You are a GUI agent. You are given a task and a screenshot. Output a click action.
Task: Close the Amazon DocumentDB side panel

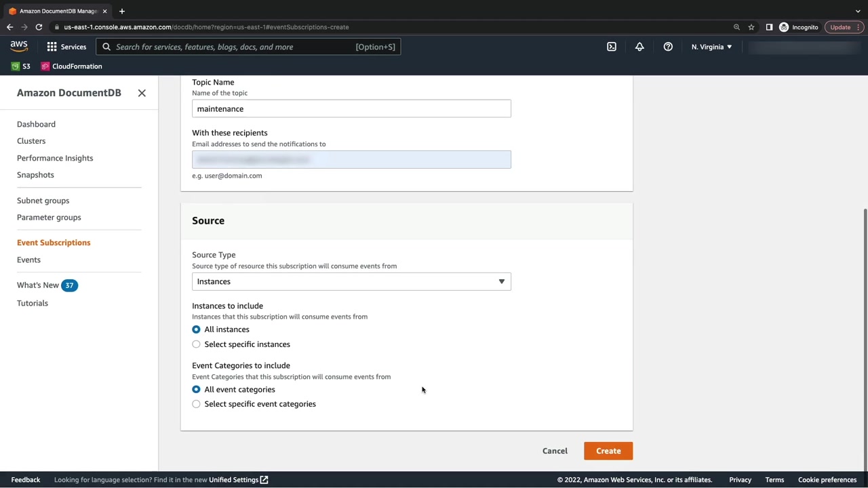pyautogui.click(x=142, y=93)
